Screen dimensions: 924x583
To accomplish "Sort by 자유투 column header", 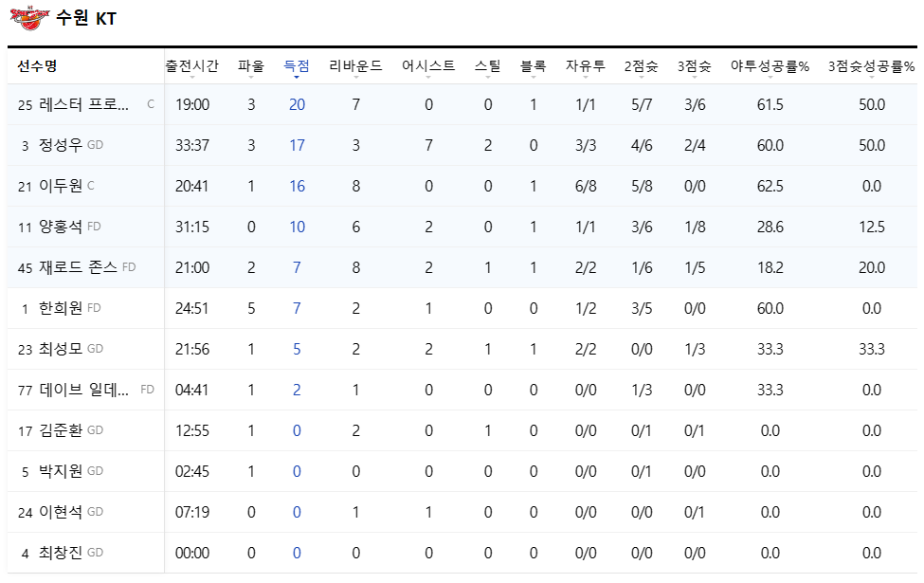I will click(x=585, y=66).
